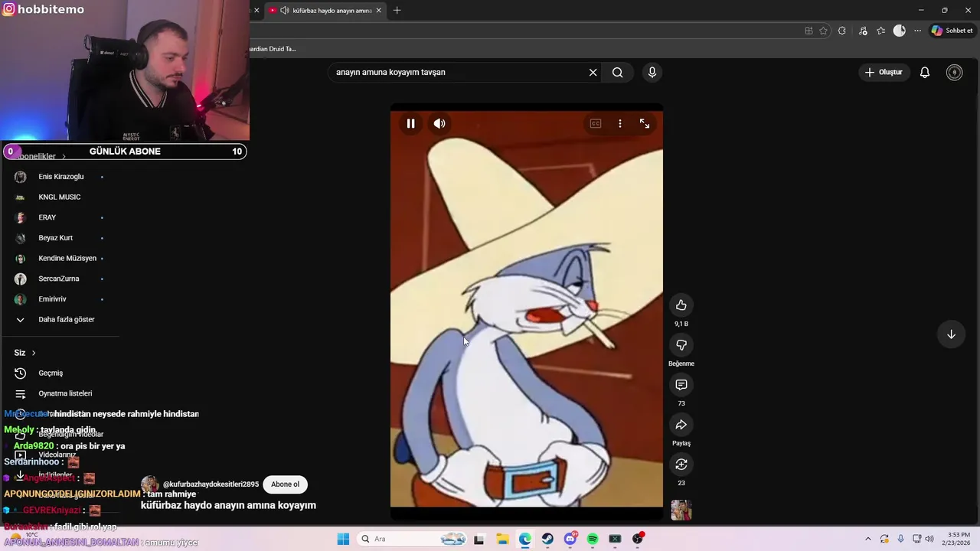980x551 pixels.
Task: Open the Kendine Müzisyen subscription
Action: (67, 259)
